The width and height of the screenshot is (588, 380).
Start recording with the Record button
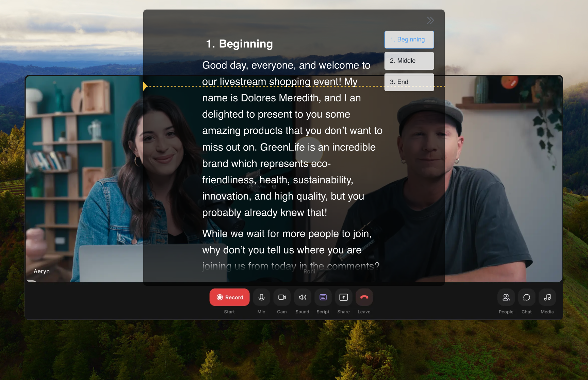(x=229, y=297)
